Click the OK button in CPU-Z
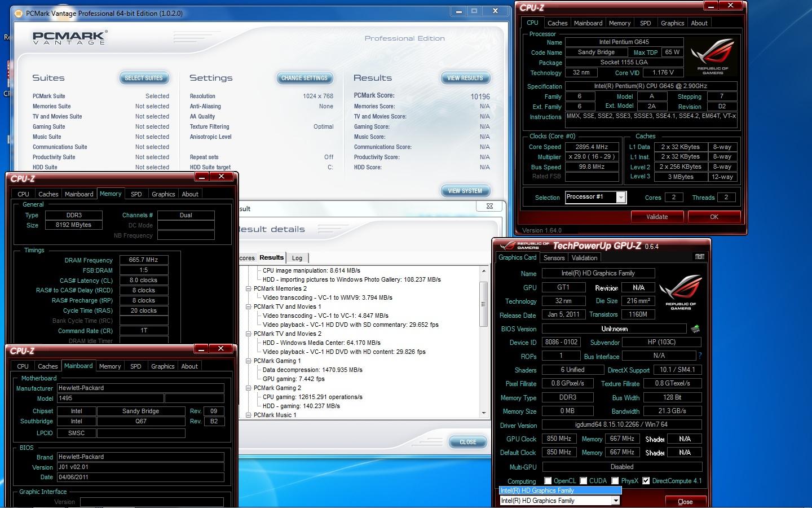 click(x=714, y=217)
